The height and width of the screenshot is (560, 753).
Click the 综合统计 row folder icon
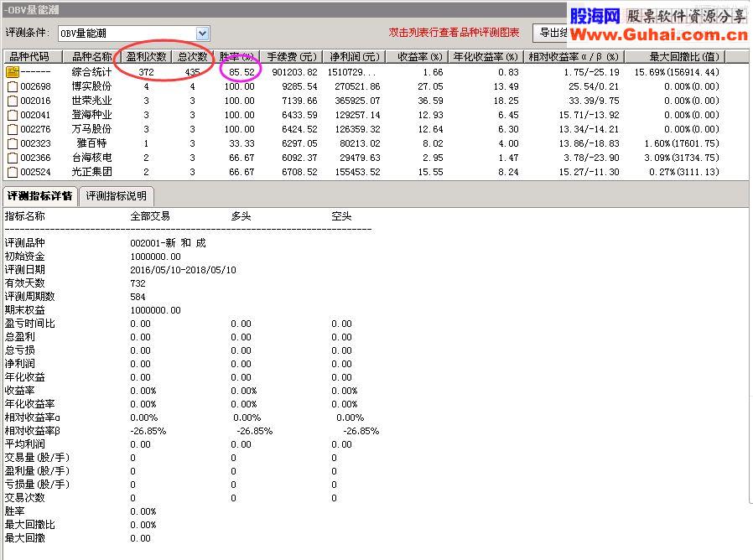(13, 72)
